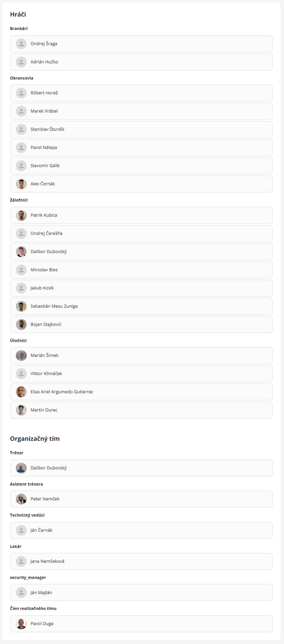Screen dimensions: 284x644
Task: Click the avatar icon beside Róbert Horeš
Action: pos(21,93)
